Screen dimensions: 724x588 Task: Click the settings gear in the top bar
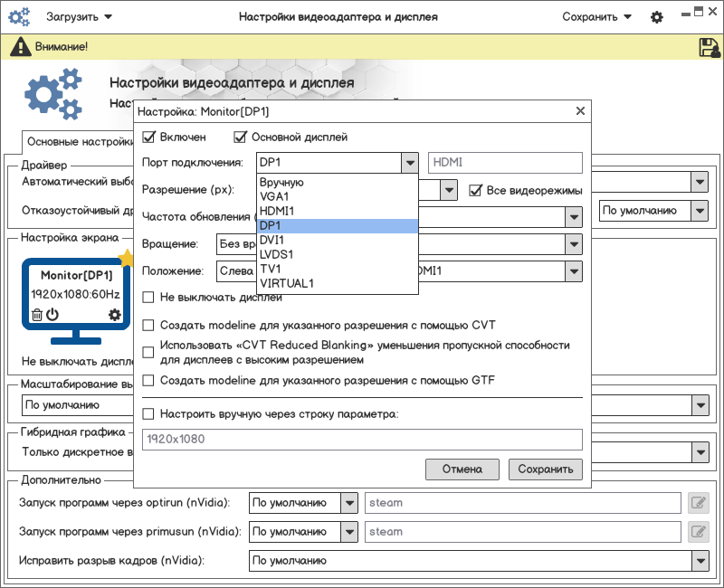[x=657, y=17]
